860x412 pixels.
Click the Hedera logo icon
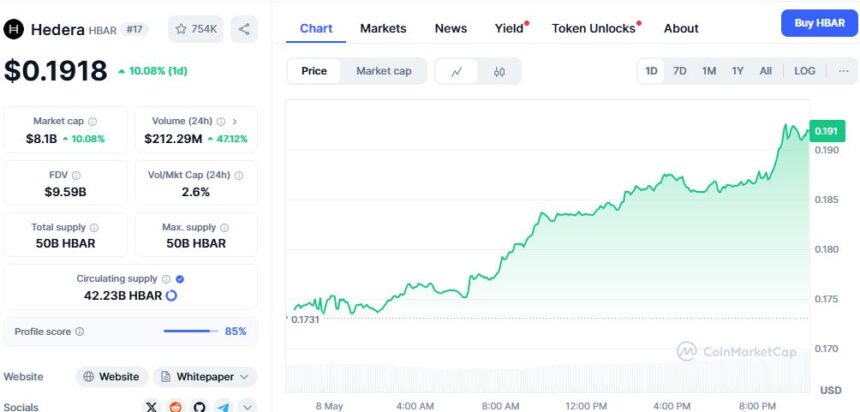pos(14,29)
